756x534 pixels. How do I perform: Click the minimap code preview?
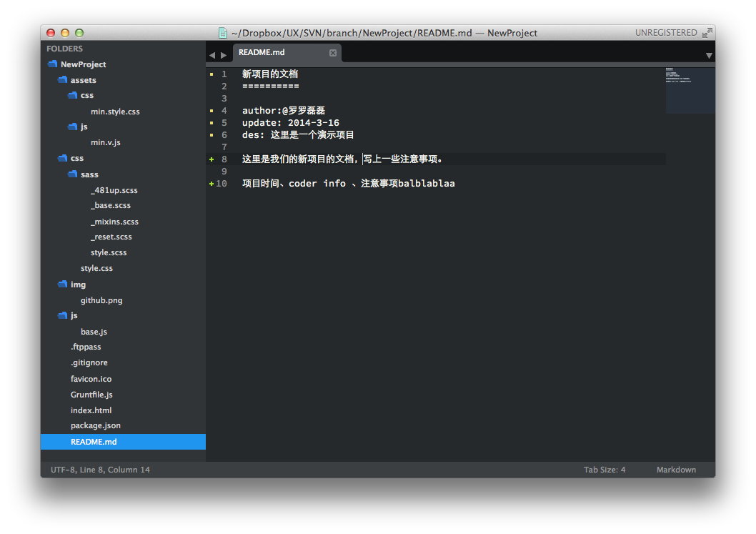pos(690,90)
